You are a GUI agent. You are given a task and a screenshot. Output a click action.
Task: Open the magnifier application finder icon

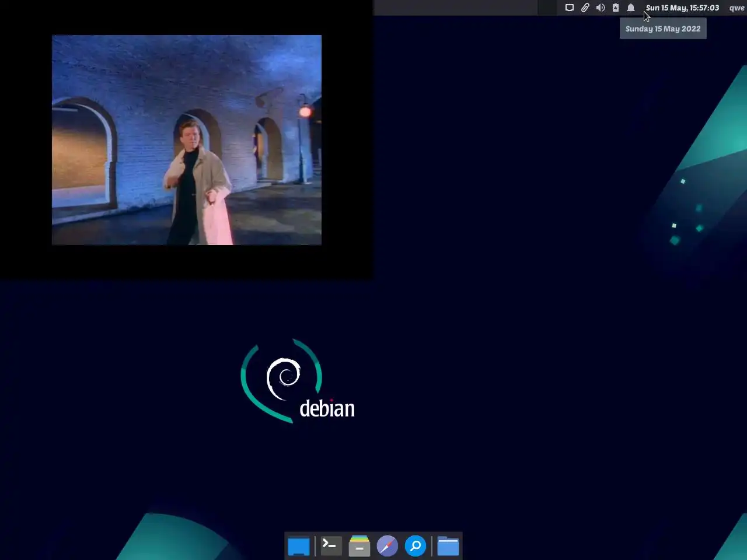coord(415,546)
